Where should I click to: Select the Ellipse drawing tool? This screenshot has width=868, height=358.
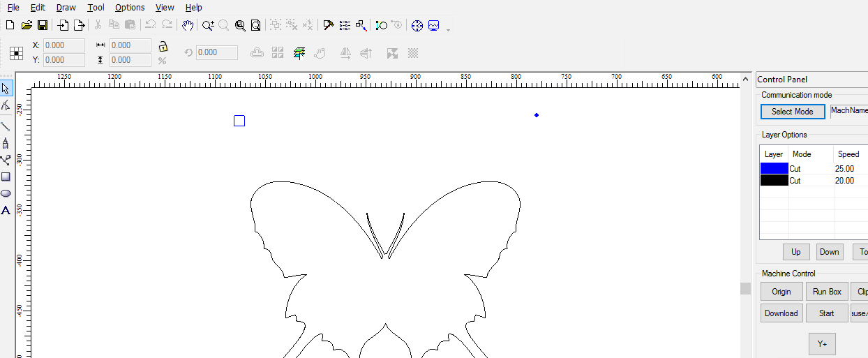pos(6,193)
